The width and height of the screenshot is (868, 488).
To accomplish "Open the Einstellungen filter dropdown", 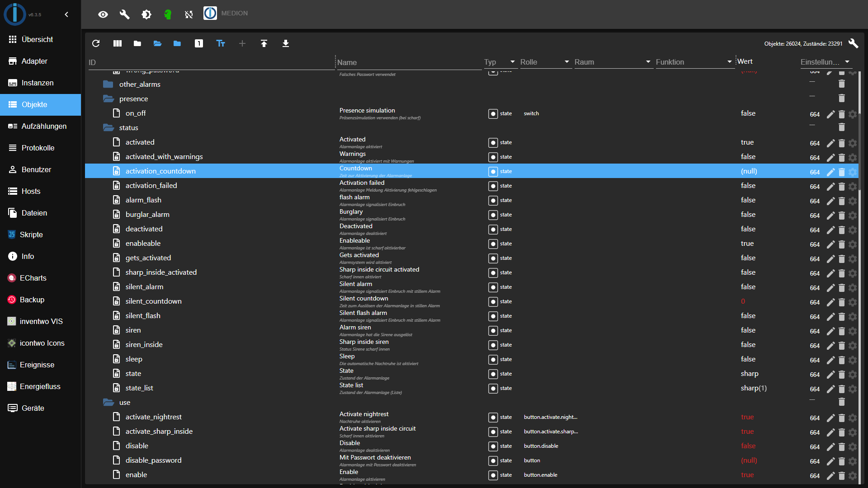I will (x=826, y=62).
